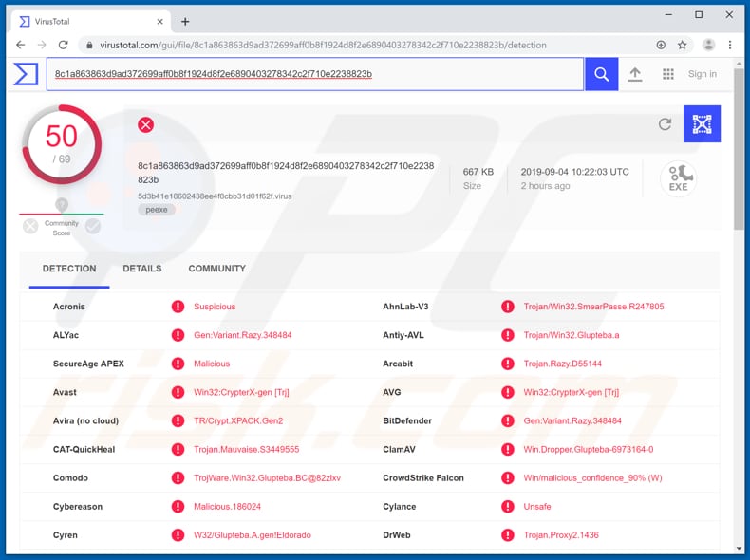Switch to the DETECTION tab
This screenshot has height=560, width=750.
tap(69, 269)
